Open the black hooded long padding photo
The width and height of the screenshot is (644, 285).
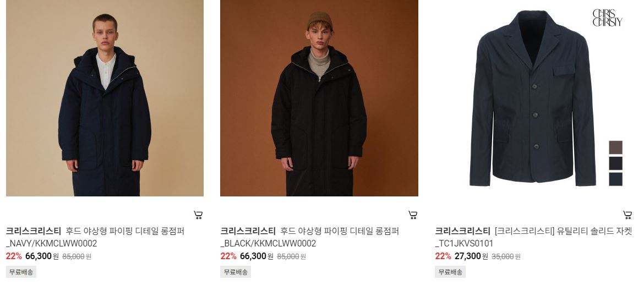(x=319, y=98)
